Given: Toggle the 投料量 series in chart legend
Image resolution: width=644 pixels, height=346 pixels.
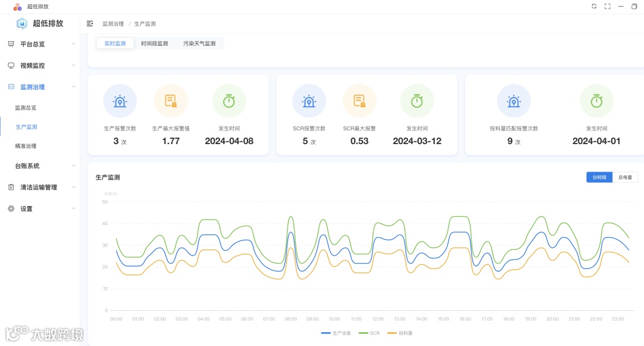Looking at the screenshot, I should [x=400, y=333].
